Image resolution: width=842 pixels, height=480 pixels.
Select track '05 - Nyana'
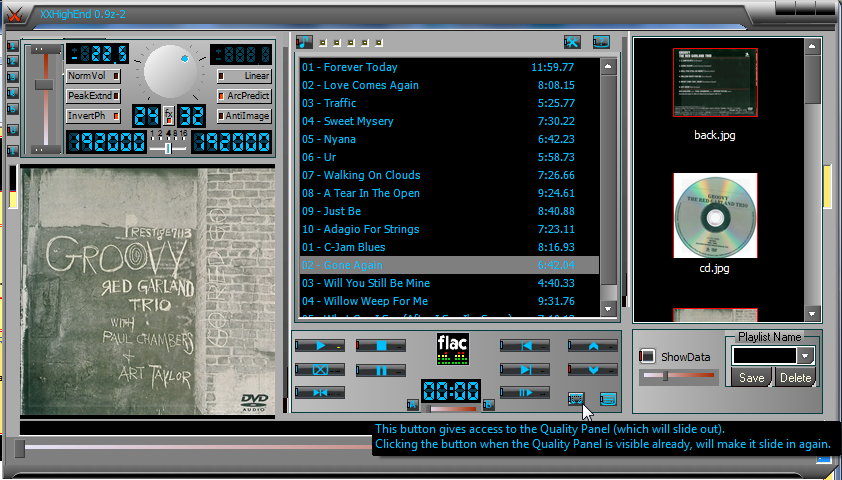[x=449, y=139]
